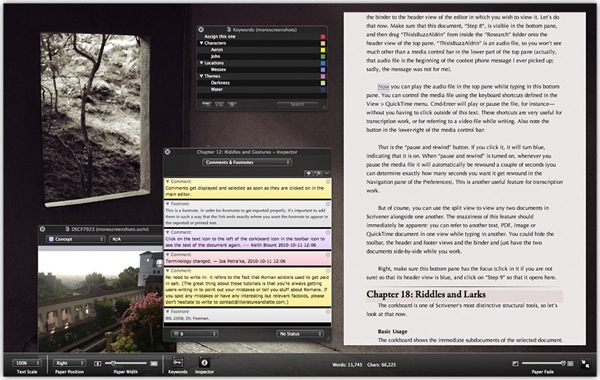This screenshot has height=380, width=600.
Task: Collapse the purple Comment note
Action: click(x=168, y=232)
